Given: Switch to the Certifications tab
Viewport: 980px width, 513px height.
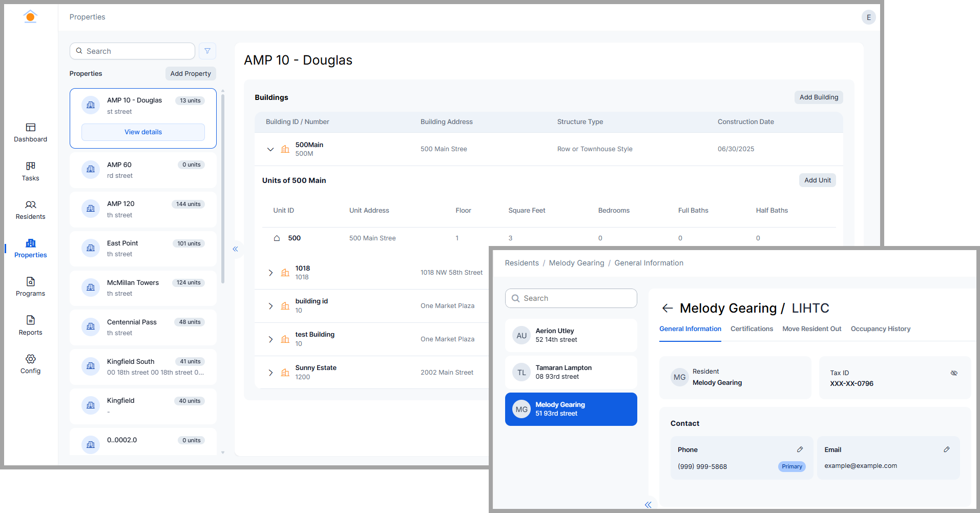Looking at the screenshot, I should pyautogui.click(x=752, y=329).
